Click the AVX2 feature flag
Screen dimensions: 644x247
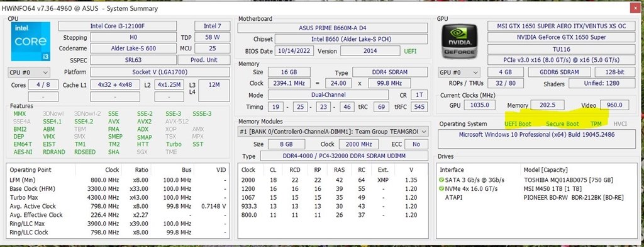[144, 122]
